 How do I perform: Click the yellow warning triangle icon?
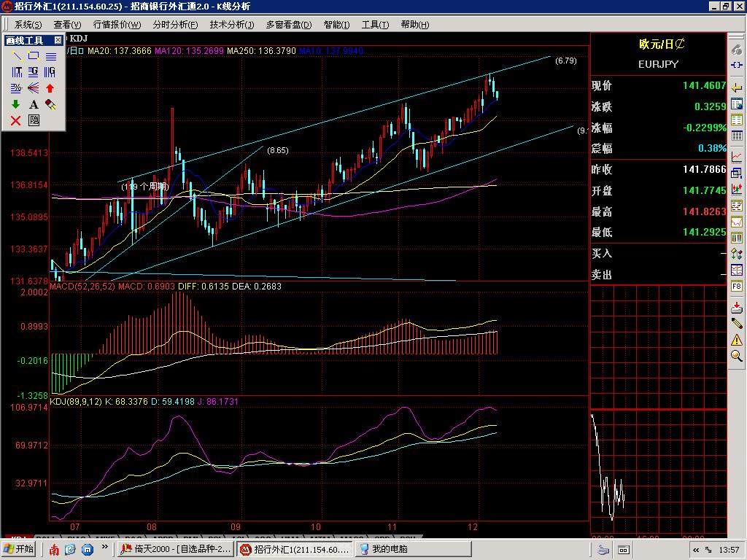pyautogui.click(x=737, y=340)
